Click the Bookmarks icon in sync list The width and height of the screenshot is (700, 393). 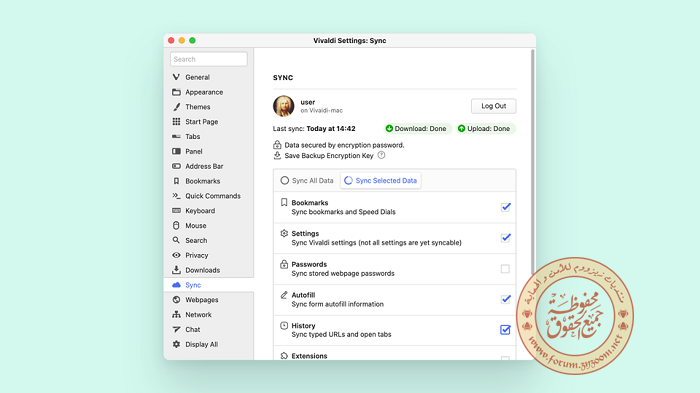284,202
